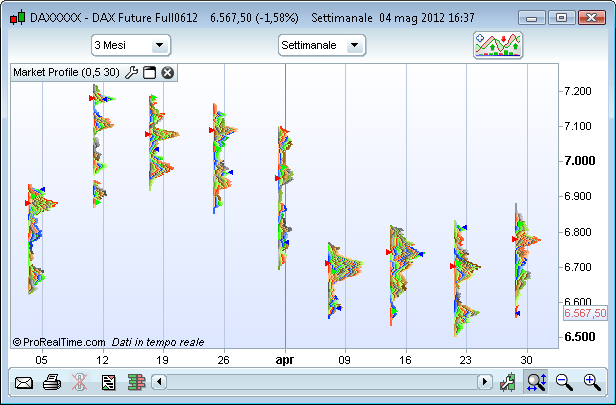The width and height of the screenshot is (616, 405).
Task: Configure Market Profile with wrench icon
Action: (131, 73)
